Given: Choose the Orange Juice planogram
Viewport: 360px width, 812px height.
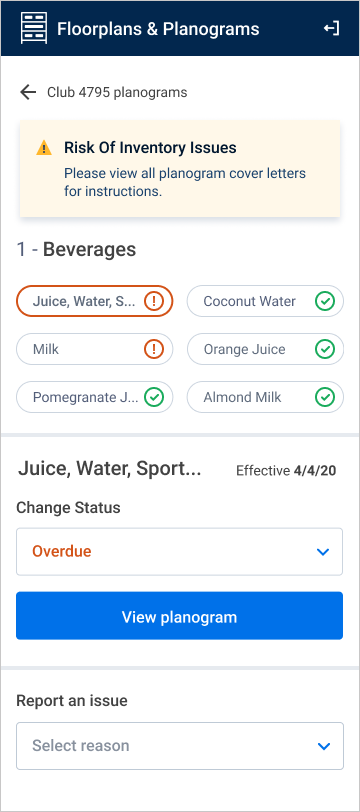Looking at the screenshot, I should click(x=265, y=349).
